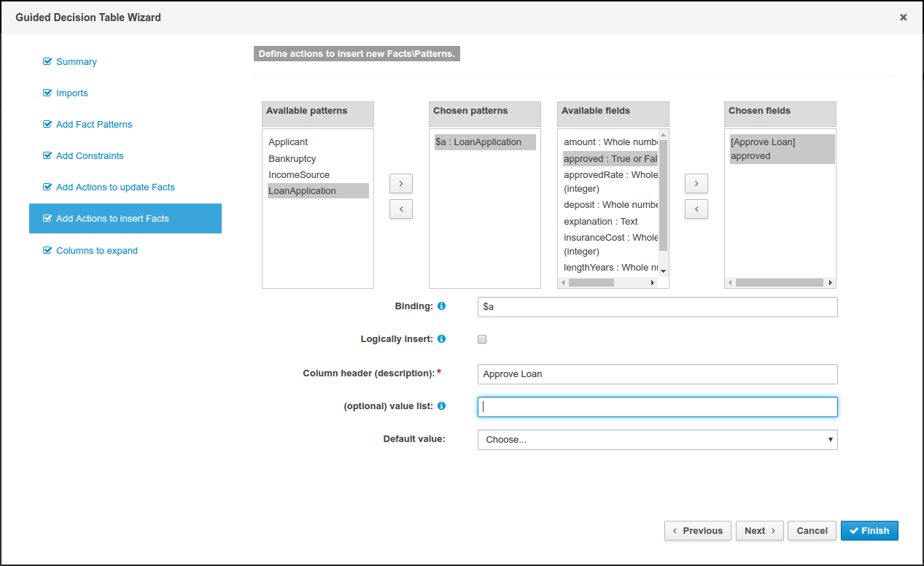Remove pattern from Chosen patterns list
The image size is (924, 566).
click(401, 209)
